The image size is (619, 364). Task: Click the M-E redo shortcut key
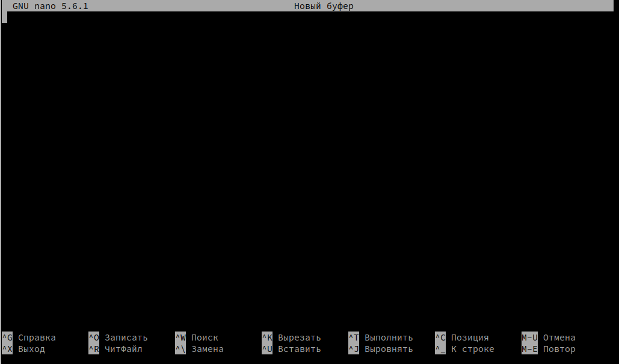pyautogui.click(x=529, y=349)
